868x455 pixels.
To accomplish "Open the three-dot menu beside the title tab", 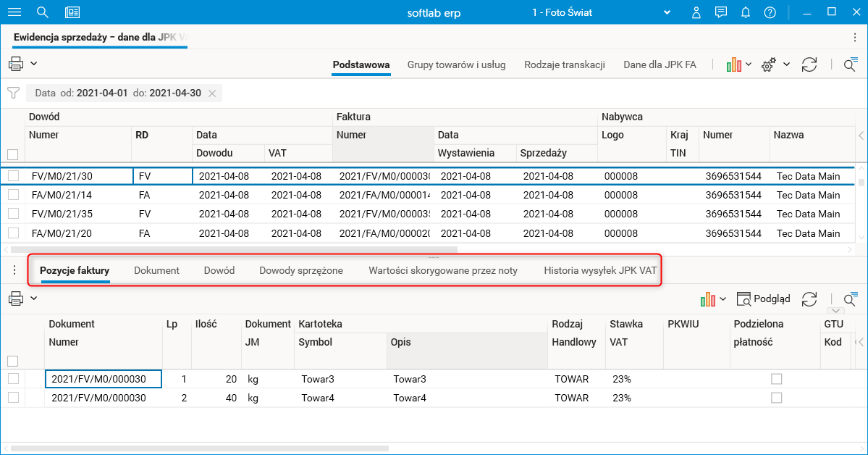I will click(x=855, y=37).
